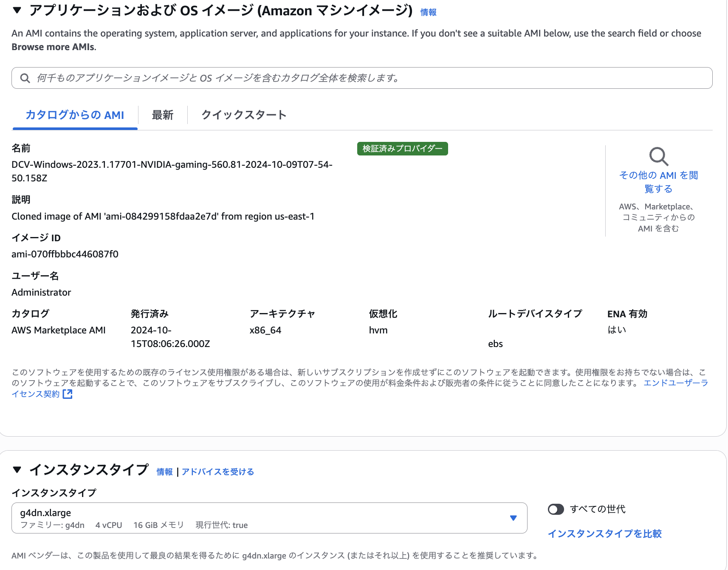This screenshot has width=728, height=570.
Task: Open 情報 link next to AMI heading
Action: pyautogui.click(x=428, y=12)
